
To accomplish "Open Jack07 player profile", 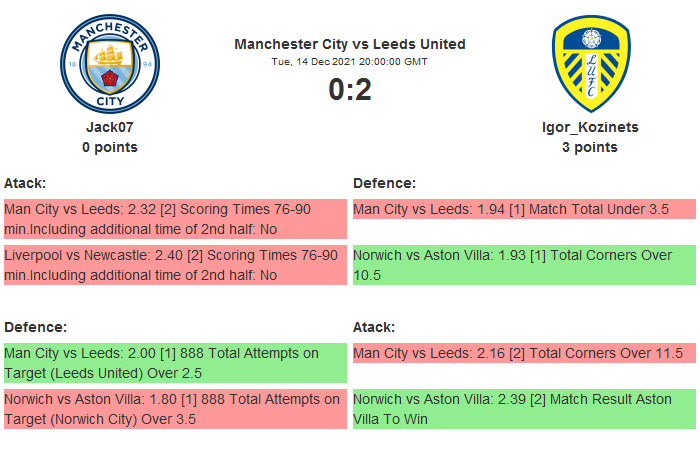I will click(x=109, y=127).
